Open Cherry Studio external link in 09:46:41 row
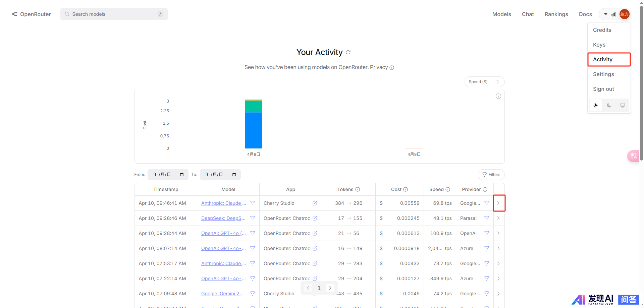This screenshot has height=308, width=644. 315,203
